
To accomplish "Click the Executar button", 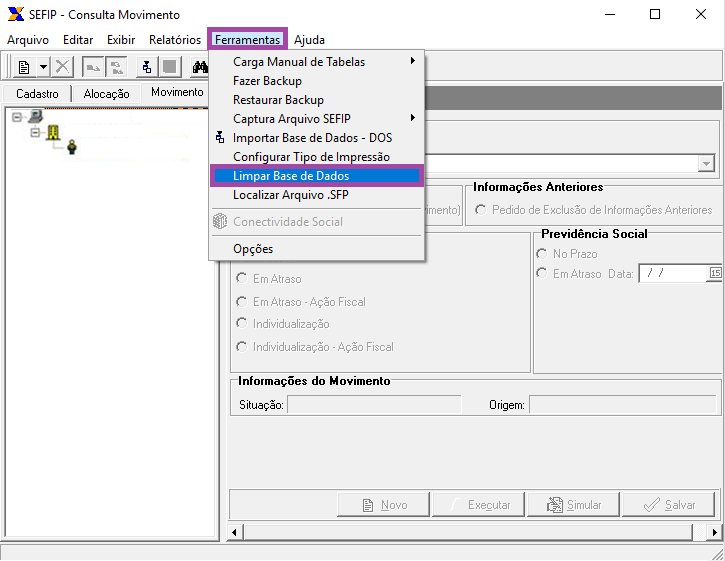I will [x=479, y=504].
